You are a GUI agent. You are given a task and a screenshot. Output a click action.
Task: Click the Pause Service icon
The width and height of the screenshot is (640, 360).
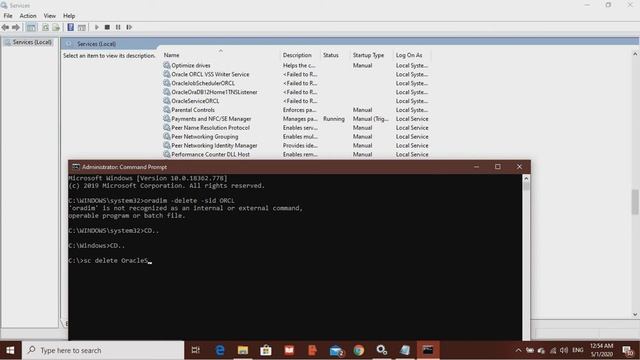point(118,27)
